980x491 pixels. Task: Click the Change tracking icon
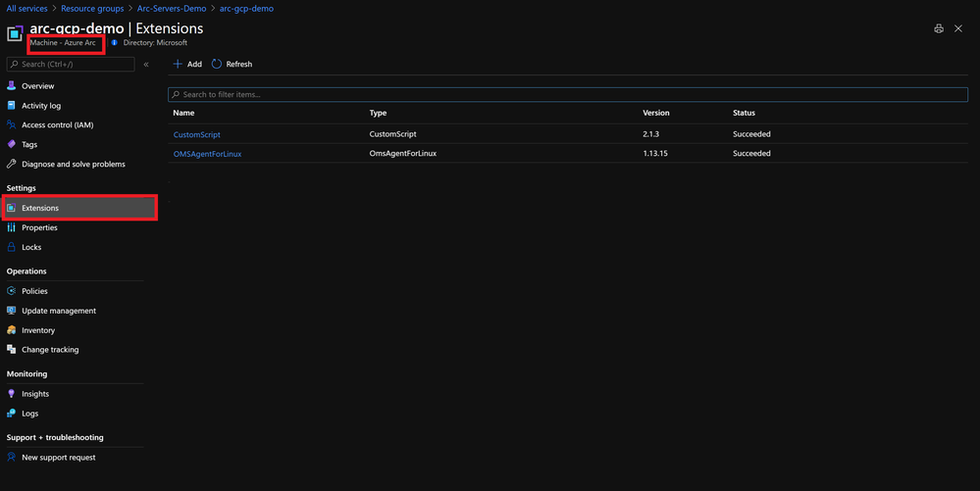pos(11,349)
